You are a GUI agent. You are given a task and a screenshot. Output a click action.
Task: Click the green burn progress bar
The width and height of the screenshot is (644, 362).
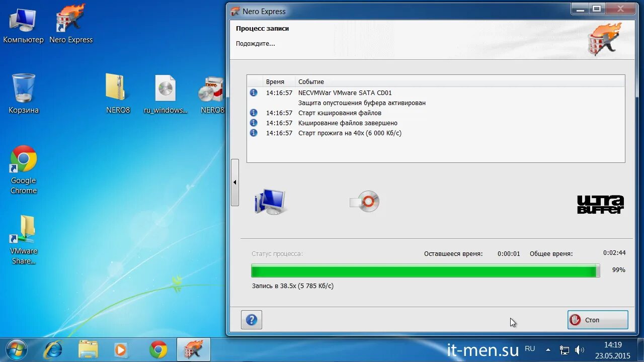point(426,271)
